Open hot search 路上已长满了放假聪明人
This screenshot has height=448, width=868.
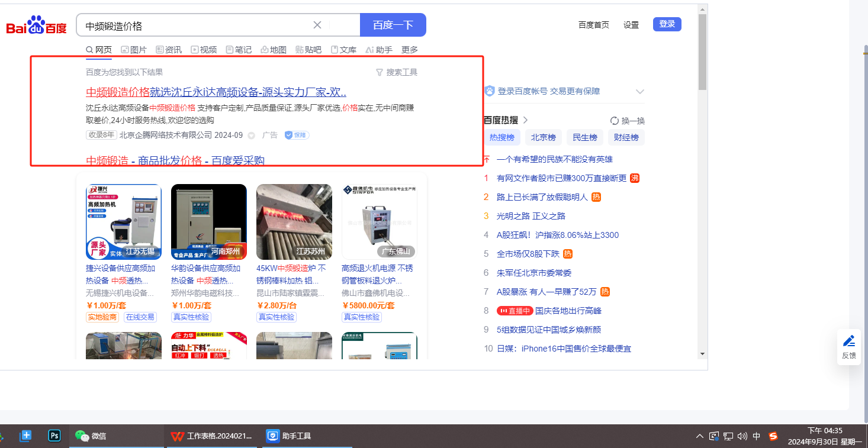click(542, 197)
